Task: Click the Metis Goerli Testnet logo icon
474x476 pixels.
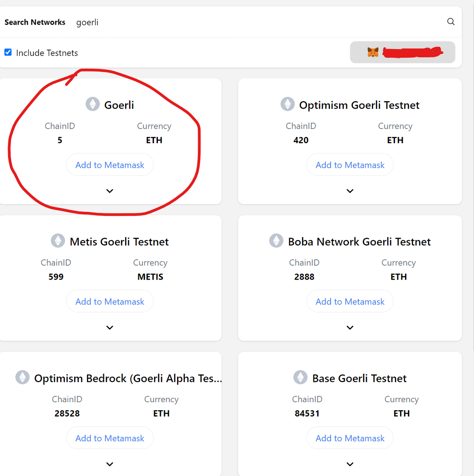Action: point(58,241)
